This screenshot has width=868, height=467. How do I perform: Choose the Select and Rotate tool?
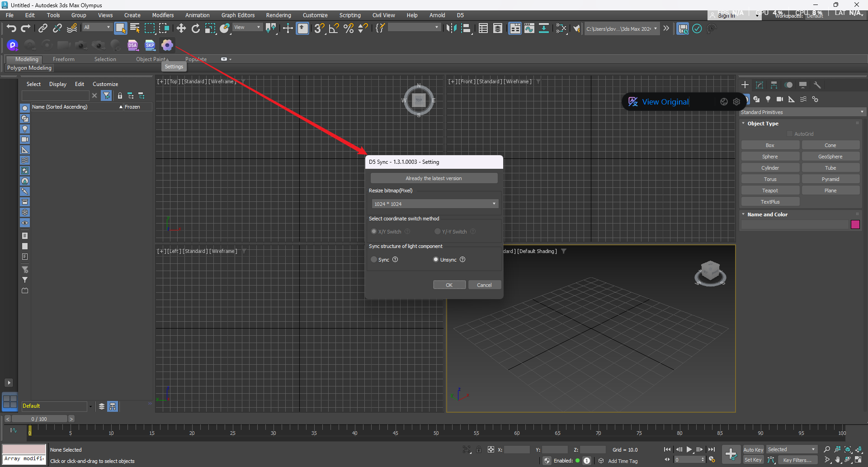[196, 29]
